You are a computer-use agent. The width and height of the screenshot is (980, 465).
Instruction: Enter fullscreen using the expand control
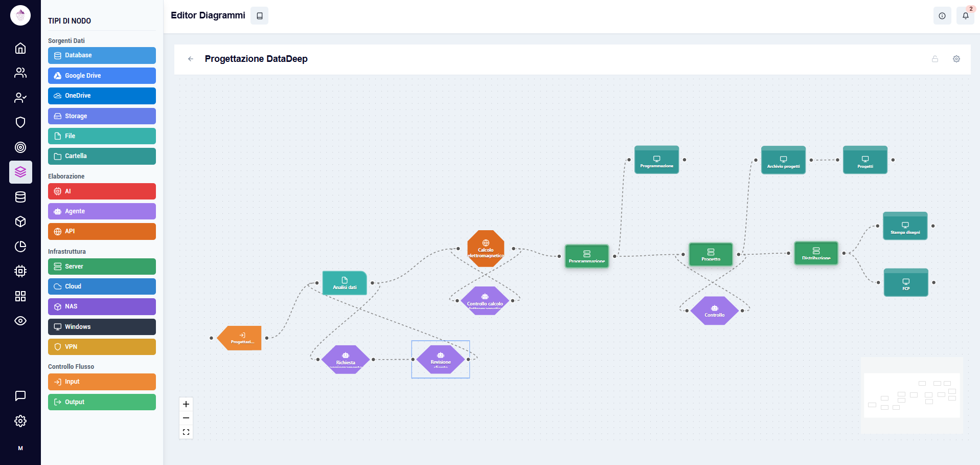(x=186, y=432)
